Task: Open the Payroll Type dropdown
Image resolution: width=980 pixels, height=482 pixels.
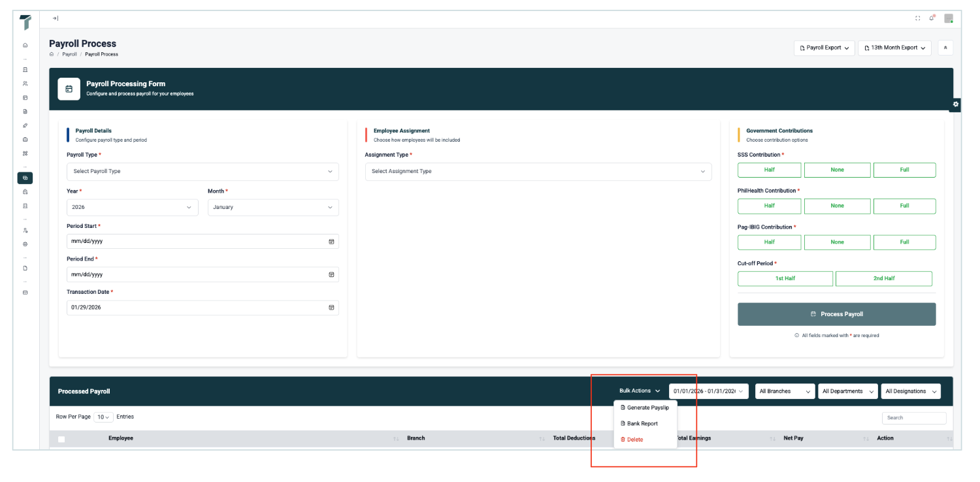Action: point(203,172)
